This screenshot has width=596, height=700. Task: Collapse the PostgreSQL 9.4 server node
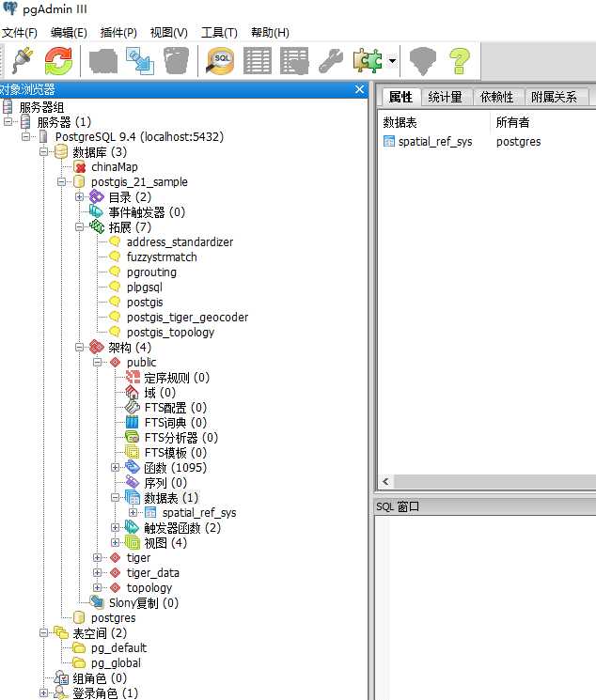[x=26, y=136]
